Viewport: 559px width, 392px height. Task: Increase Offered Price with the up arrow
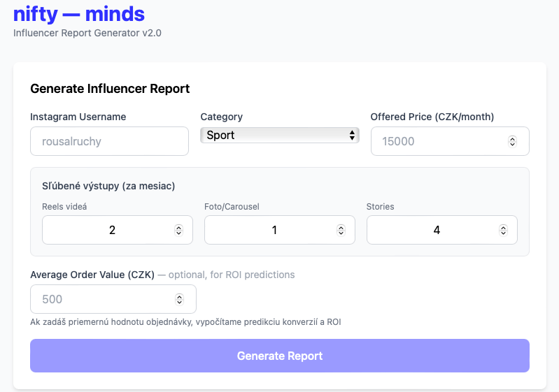(512, 138)
